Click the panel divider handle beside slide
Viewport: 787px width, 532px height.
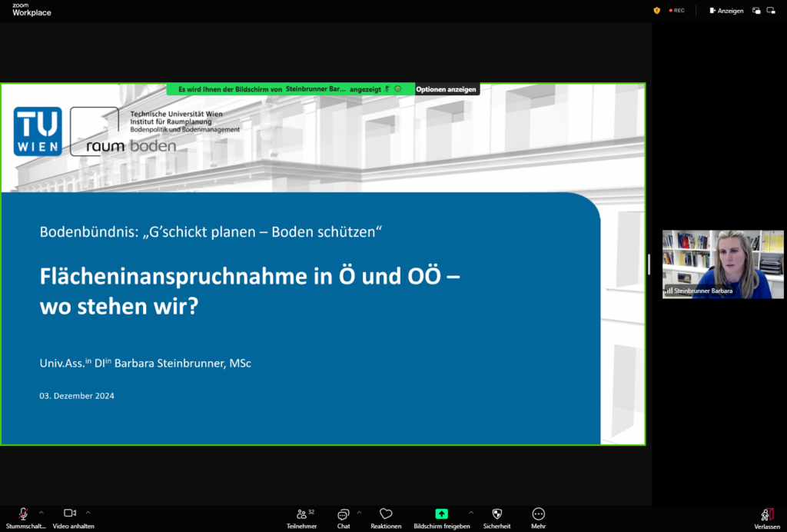point(649,264)
